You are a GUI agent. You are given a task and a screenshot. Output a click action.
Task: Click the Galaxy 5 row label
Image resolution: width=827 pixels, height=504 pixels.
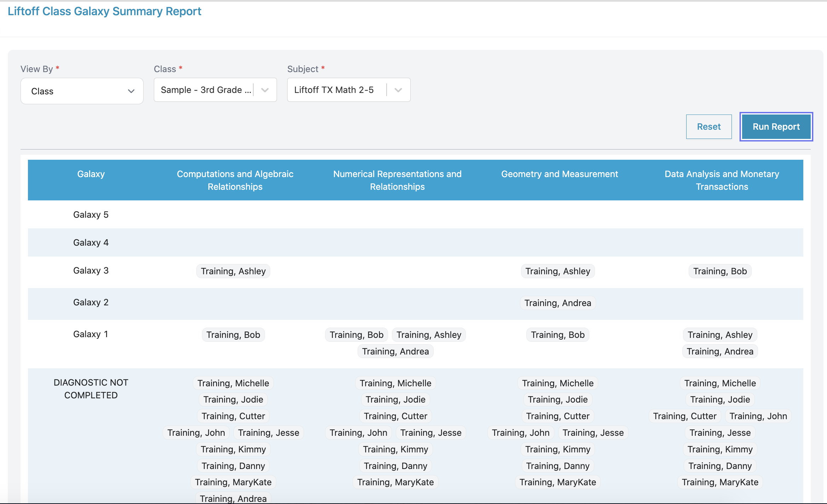pos(91,215)
